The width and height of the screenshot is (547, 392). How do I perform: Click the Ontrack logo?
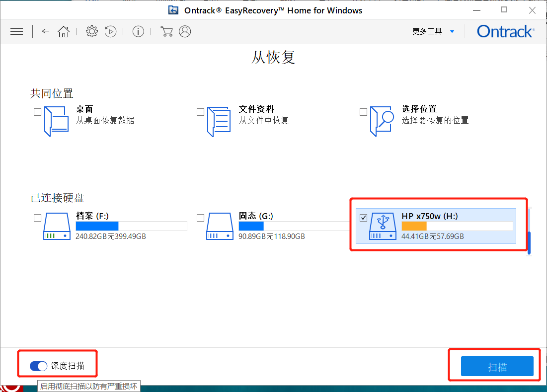(505, 31)
